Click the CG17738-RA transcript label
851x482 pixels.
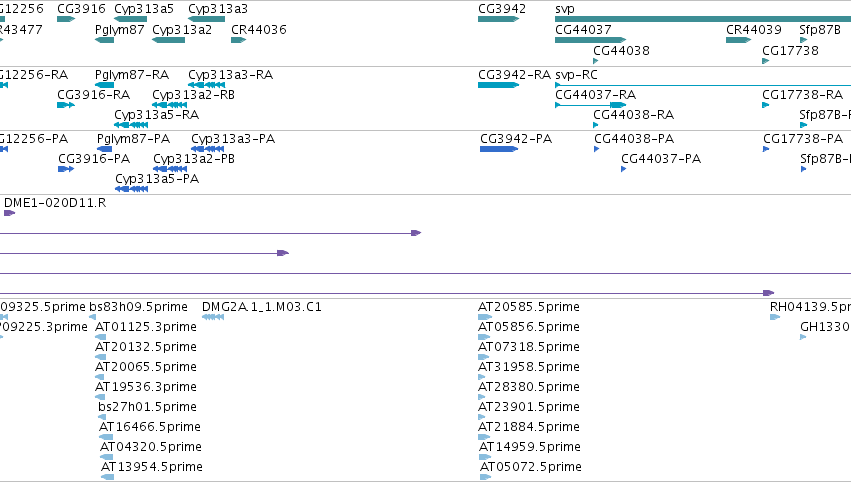(x=802, y=94)
